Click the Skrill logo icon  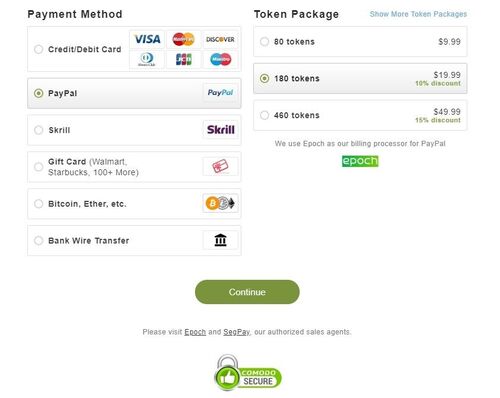pyautogui.click(x=221, y=130)
